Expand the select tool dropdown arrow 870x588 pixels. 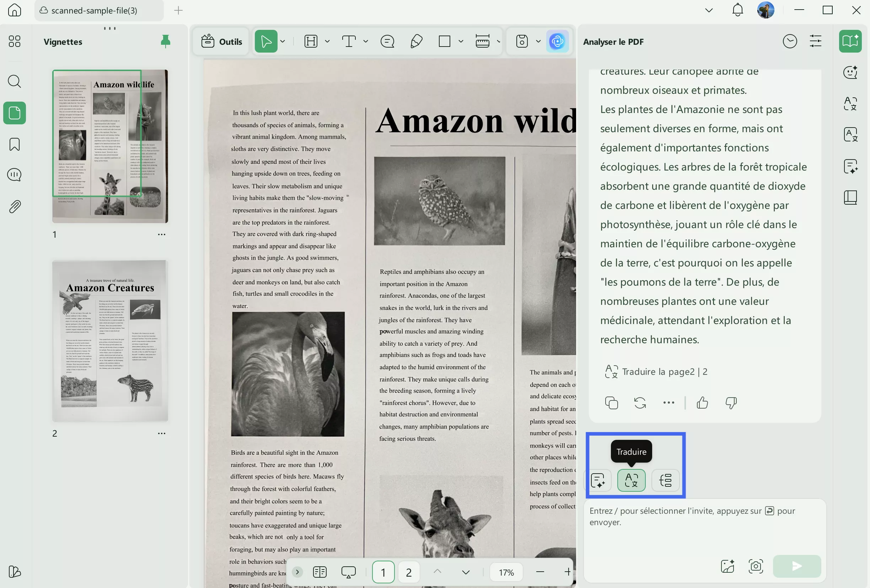pos(283,42)
